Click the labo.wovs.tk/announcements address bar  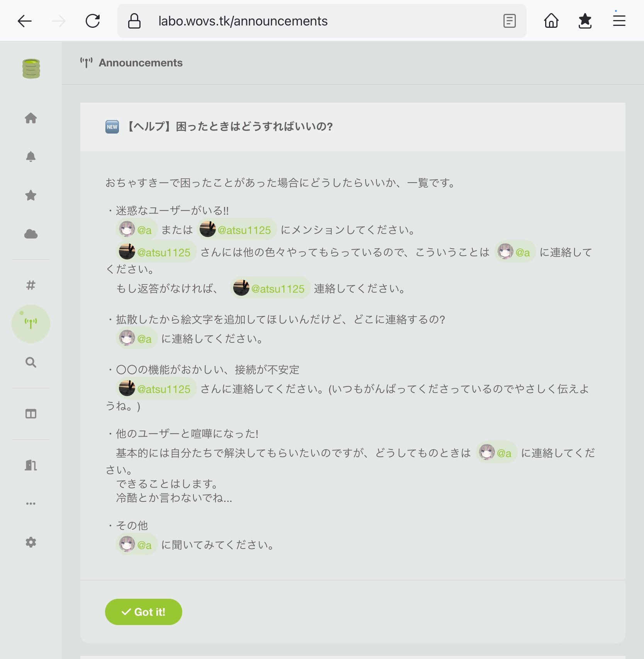point(322,21)
